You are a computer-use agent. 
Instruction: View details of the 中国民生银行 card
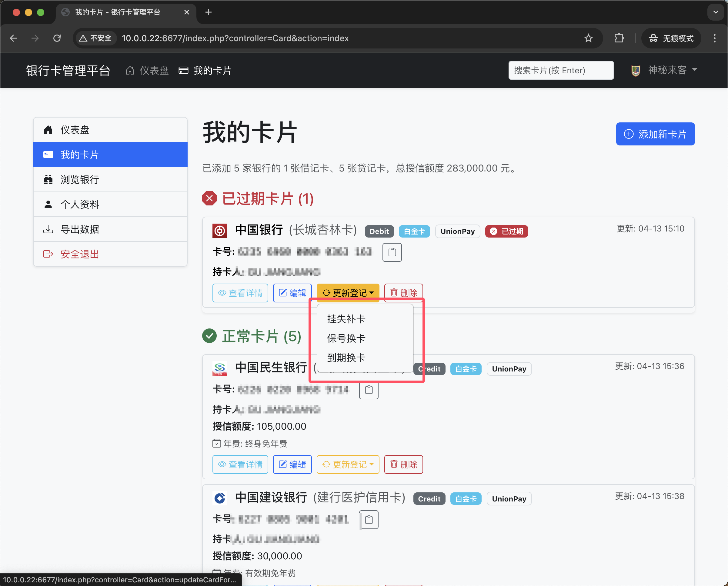(240, 464)
